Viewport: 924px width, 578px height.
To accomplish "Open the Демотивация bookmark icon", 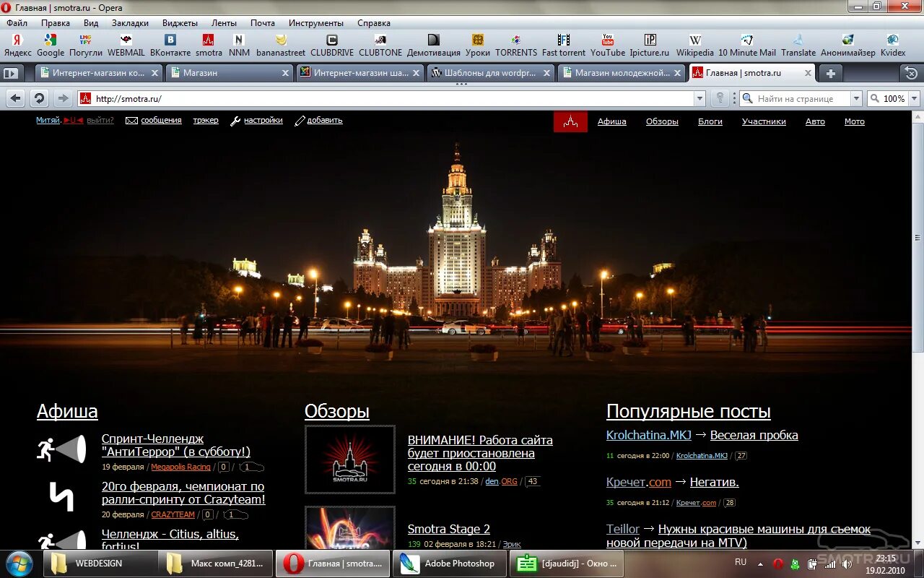I will coord(433,40).
